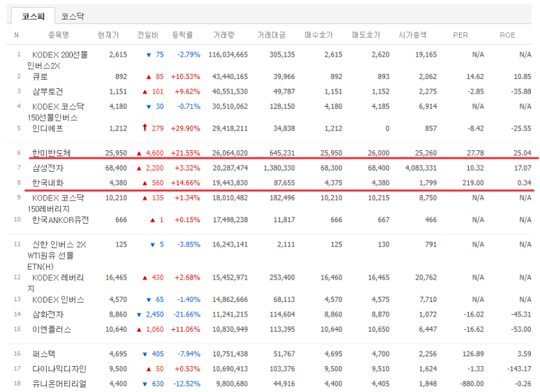Viewport: 540px width, 392px height.
Task: Click the PER column header
Action: tap(460, 34)
